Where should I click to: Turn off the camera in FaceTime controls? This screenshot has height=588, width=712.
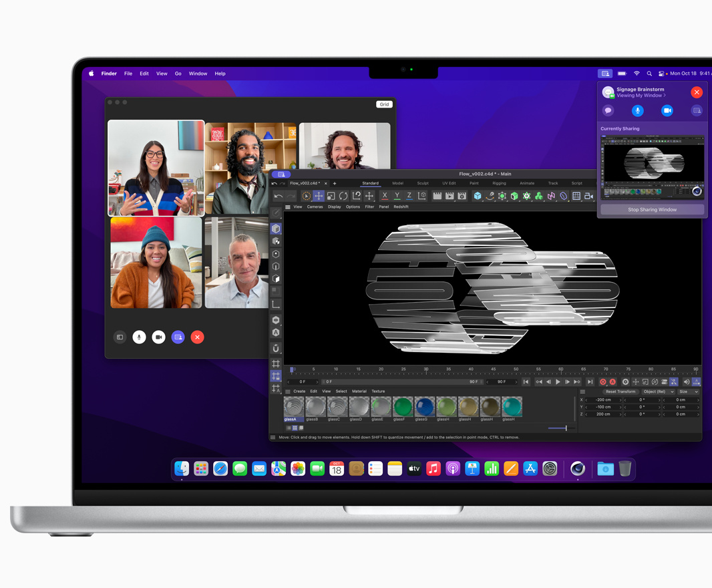click(158, 337)
